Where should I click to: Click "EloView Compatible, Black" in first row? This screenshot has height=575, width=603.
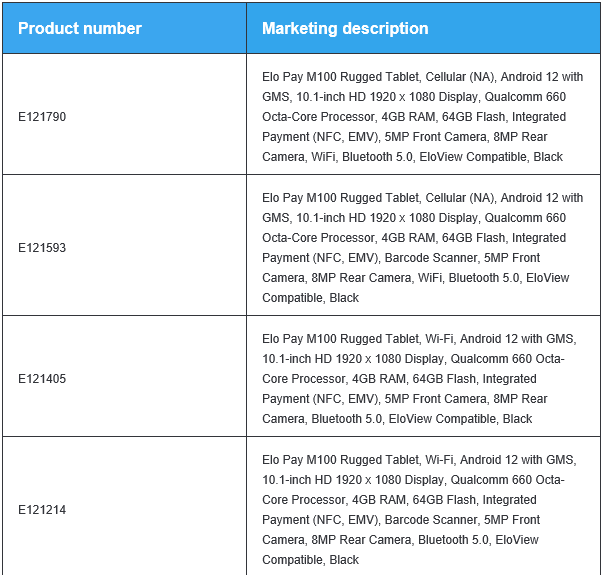tap(491, 157)
